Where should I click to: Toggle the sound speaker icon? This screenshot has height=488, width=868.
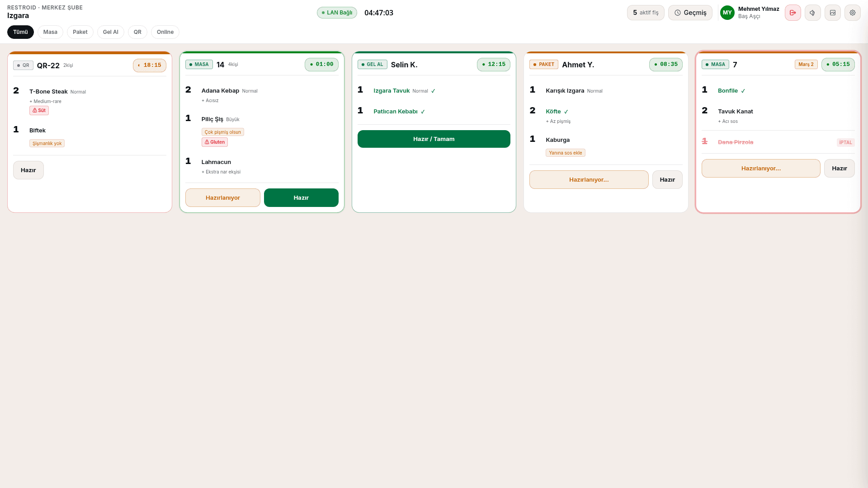click(812, 13)
